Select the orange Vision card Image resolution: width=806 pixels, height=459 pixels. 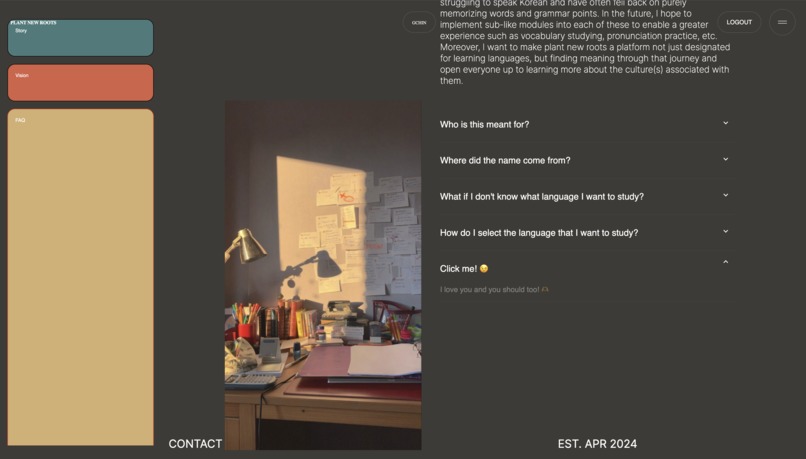coord(81,83)
